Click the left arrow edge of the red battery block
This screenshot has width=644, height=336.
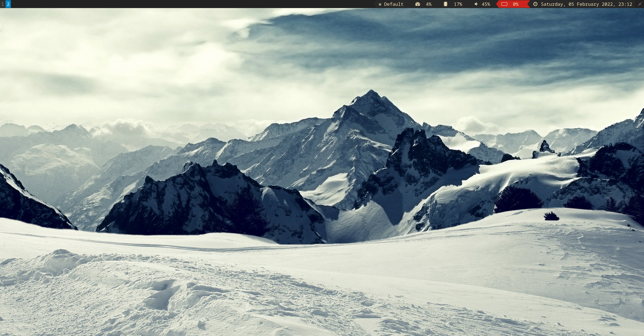pyautogui.click(x=498, y=4)
